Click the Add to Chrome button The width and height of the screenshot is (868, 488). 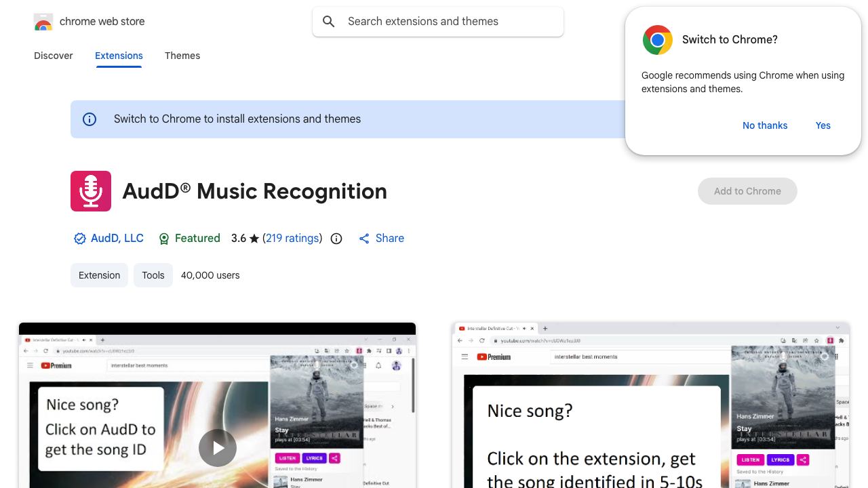coord(747,191)
